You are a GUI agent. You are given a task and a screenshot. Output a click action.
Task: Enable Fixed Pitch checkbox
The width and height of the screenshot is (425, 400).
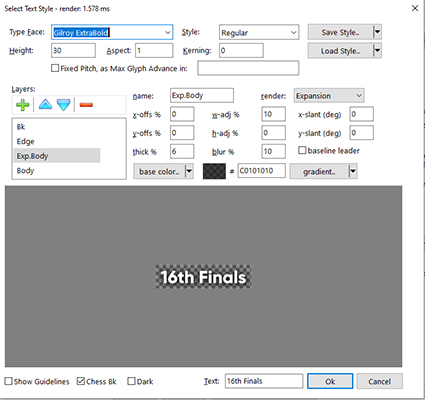(x=55, y=68)
